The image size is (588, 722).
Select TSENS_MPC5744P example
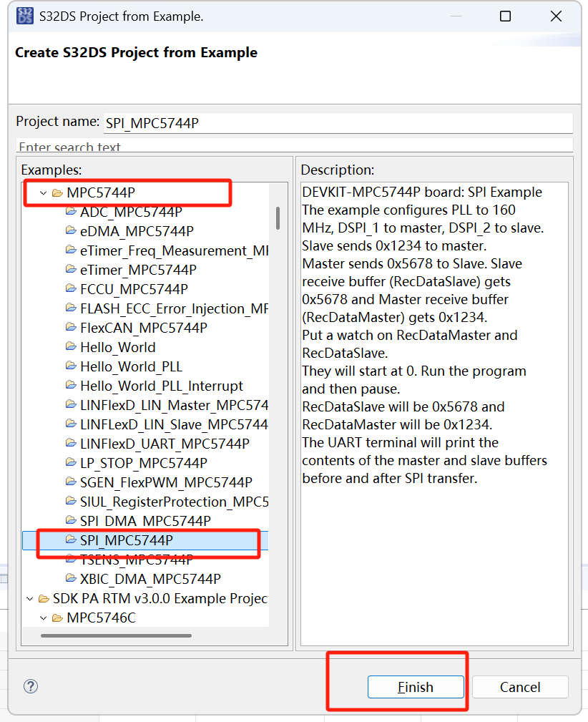point(137,560)
